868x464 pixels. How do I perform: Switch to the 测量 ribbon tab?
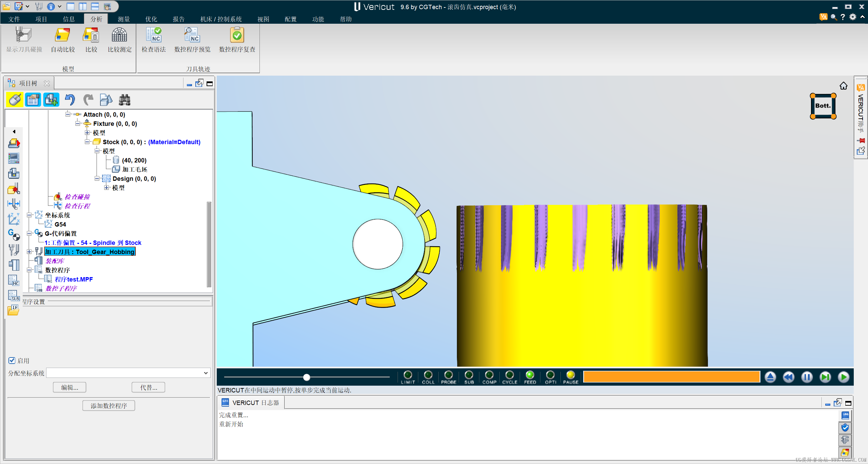pos(124,19)
